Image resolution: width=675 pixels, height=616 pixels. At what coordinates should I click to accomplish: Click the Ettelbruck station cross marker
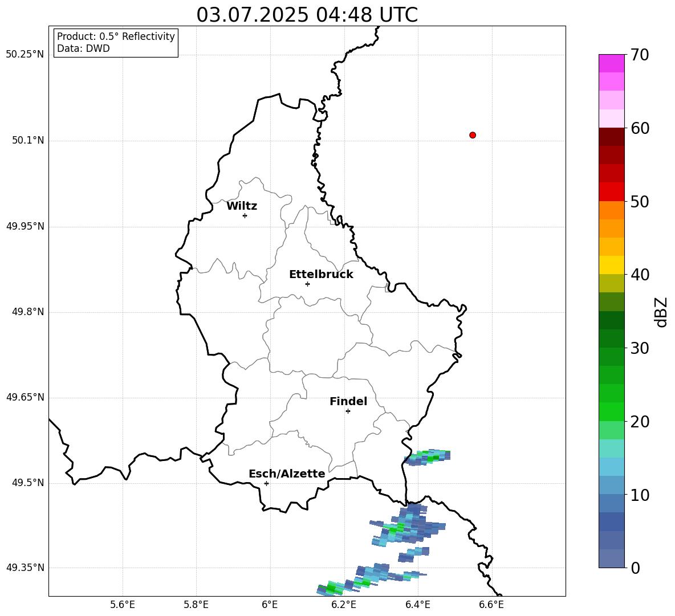coord(307,284)
